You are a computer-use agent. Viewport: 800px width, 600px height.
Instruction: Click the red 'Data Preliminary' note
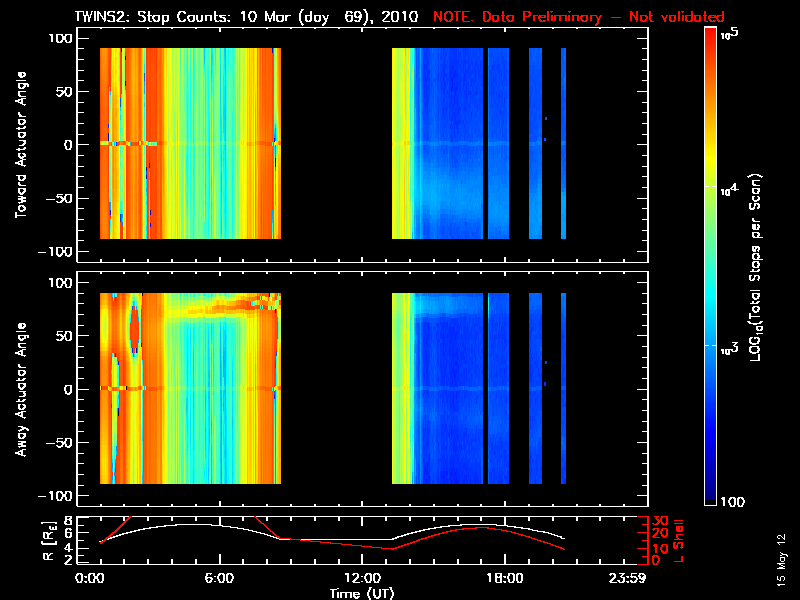tap(578, 17)
